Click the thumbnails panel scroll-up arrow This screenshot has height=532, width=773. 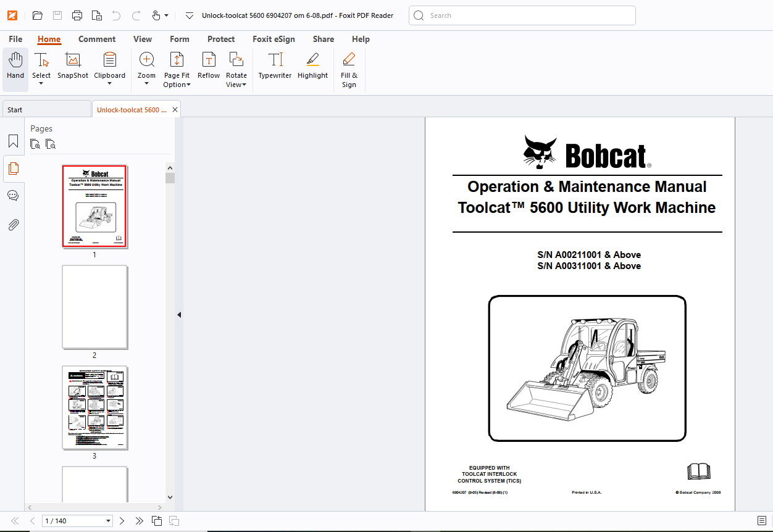coord(170,167)
